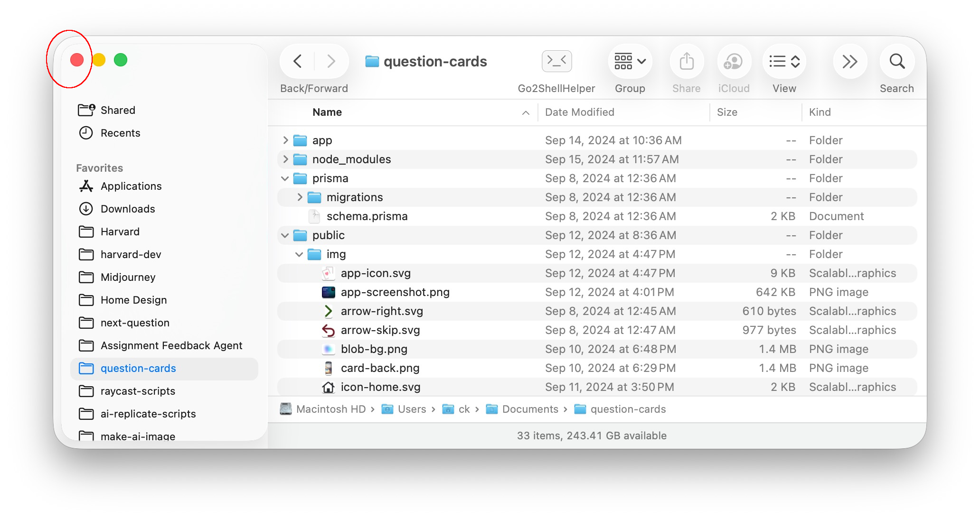Select the app-icon.svg file icon
Image resolution: width=980 pixels, height=519 pixels.
click(328, 273)
